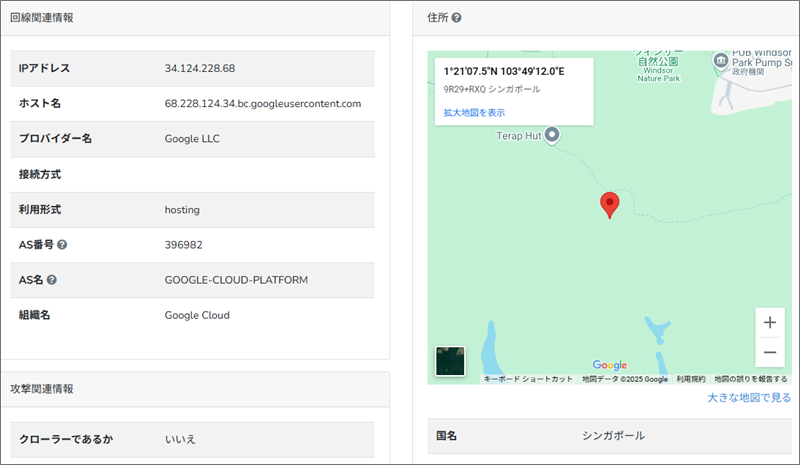
Task: Zoom out the map with minus button
Action: (x=769, y=352)
